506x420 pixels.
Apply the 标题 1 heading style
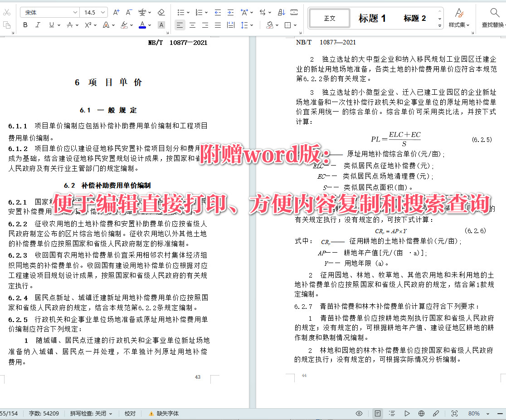(x=372, y=18)
